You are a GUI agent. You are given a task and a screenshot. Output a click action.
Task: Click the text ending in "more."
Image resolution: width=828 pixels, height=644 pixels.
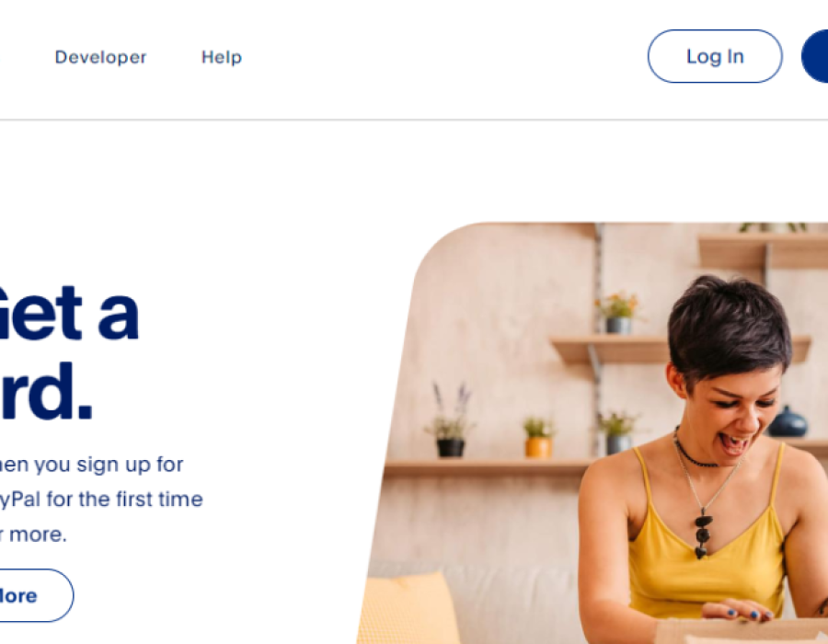33,535
